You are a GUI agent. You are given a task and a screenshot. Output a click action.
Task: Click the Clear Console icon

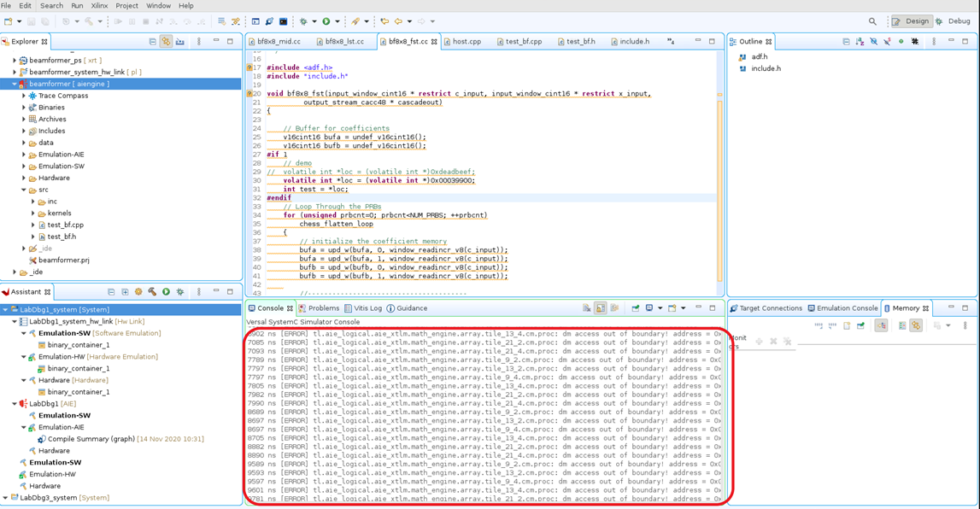click(586, 308)
